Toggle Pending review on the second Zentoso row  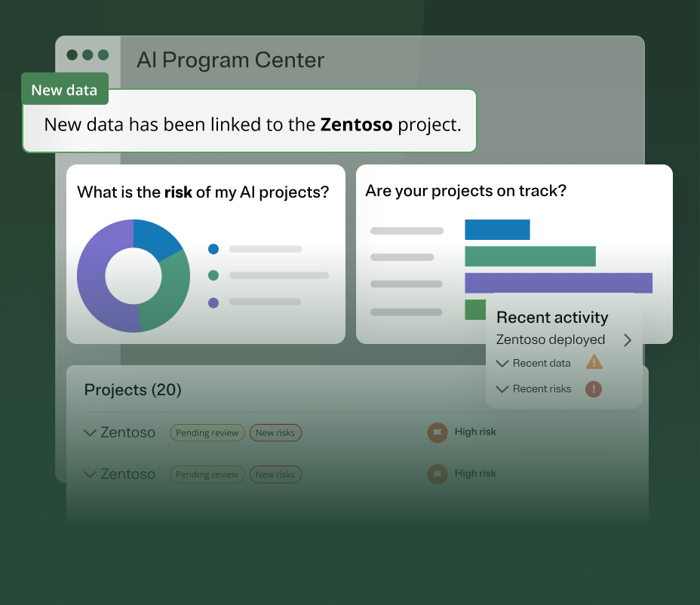[x=207, y=474]
